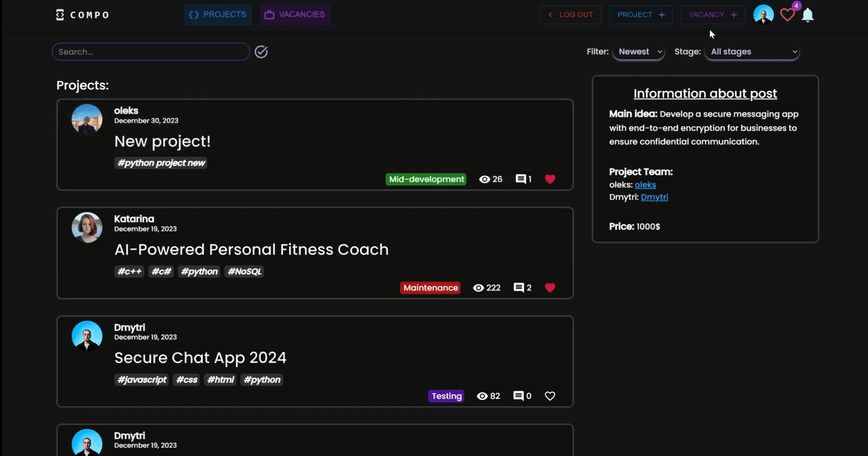The image size is (868, 456).
Task: Open comments on New project! post
Action: tap(521, 179)
